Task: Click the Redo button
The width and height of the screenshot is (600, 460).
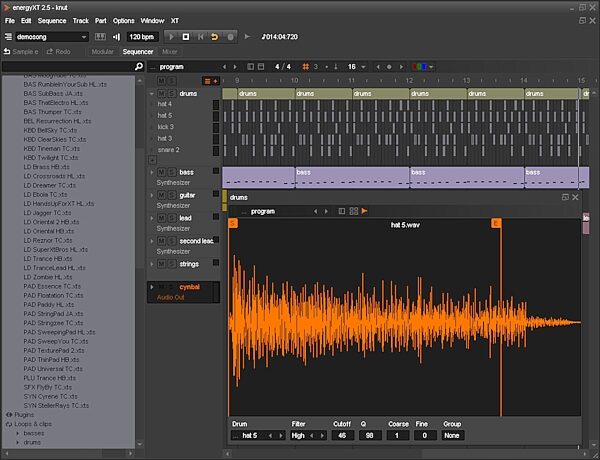Action: [59, 52]
